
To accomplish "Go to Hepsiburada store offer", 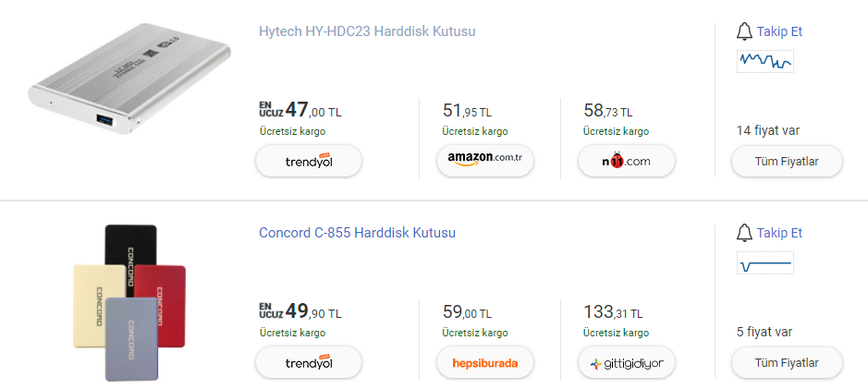I will [485, 363].
